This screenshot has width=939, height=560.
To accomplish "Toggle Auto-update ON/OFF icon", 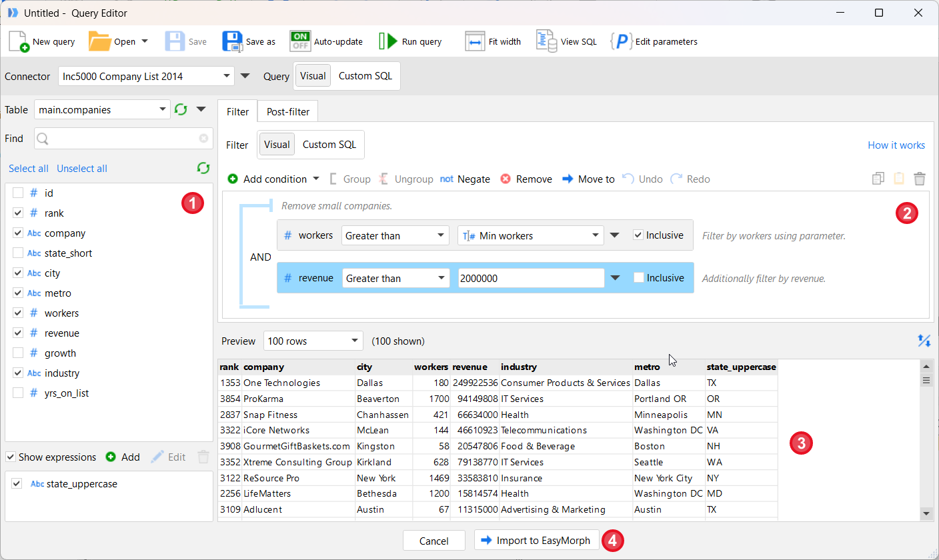I will coord(300,41).
